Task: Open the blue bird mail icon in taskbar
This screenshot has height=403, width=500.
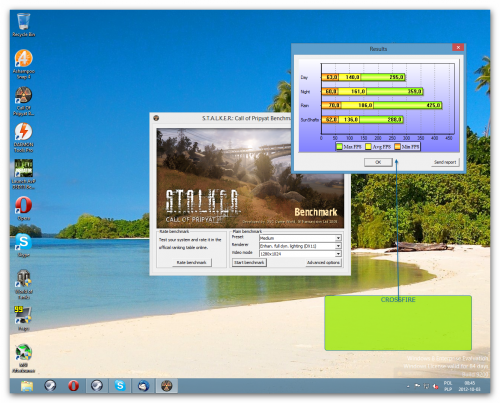Action: coord(143,386)
